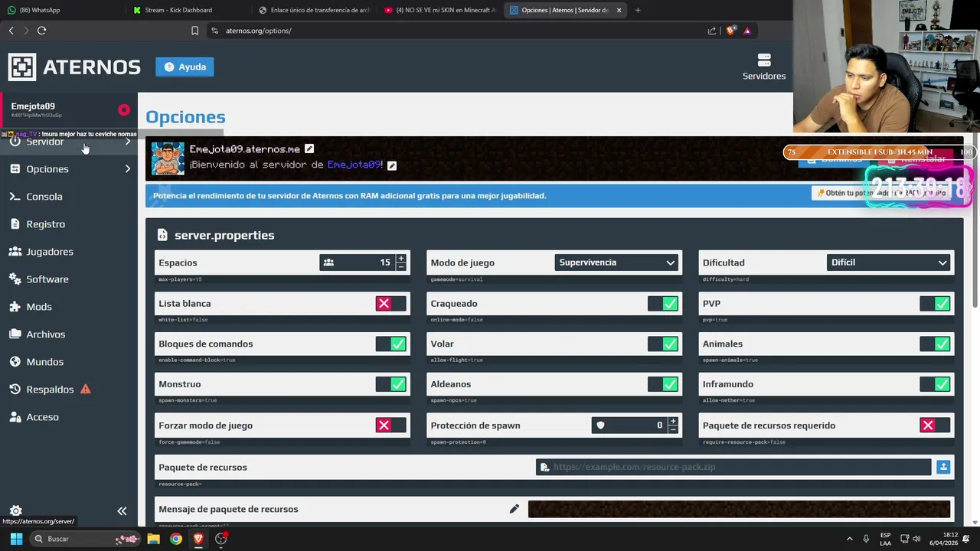The width and height of the screenshot is (980, 551).
Task: Decrease Espacios player slots
Action: click(x=400, y=267)
